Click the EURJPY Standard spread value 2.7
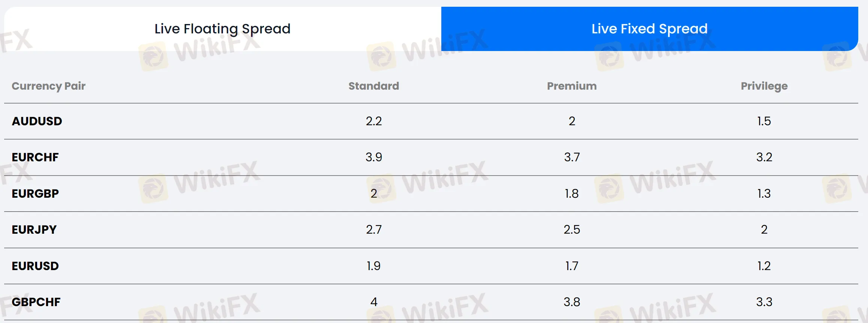868x323 pixels. [373, 230]
